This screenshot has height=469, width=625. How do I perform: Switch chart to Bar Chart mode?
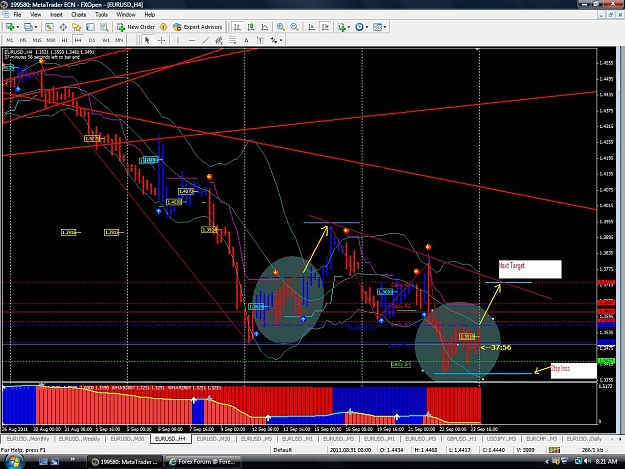(x=238, y=27)
